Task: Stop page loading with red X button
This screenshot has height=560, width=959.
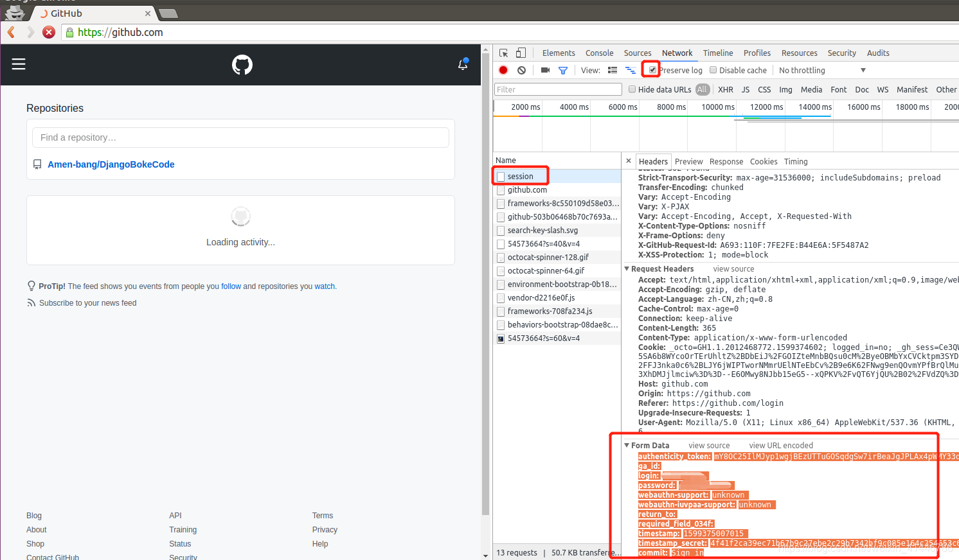Action: point(49,32)
